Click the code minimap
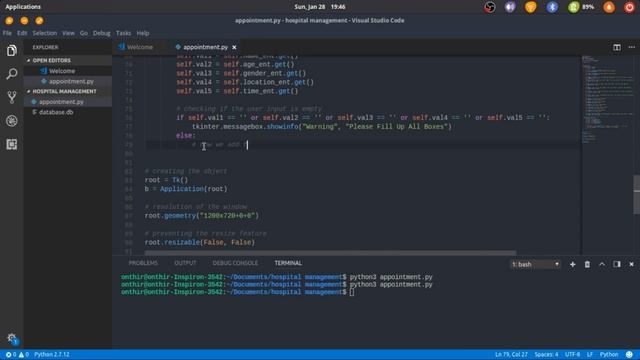Image resolution: width=640 pixels, height=360 pixels. 607,99
